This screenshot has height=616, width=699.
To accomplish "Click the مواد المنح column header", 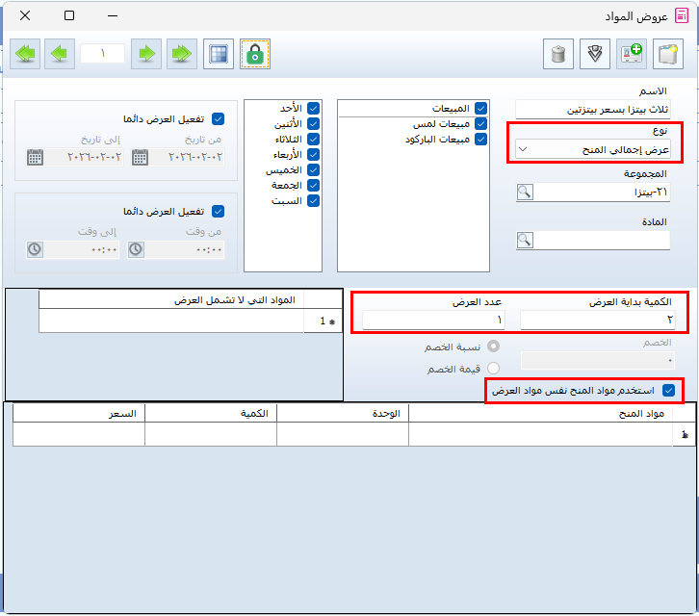I will point(539,412).
